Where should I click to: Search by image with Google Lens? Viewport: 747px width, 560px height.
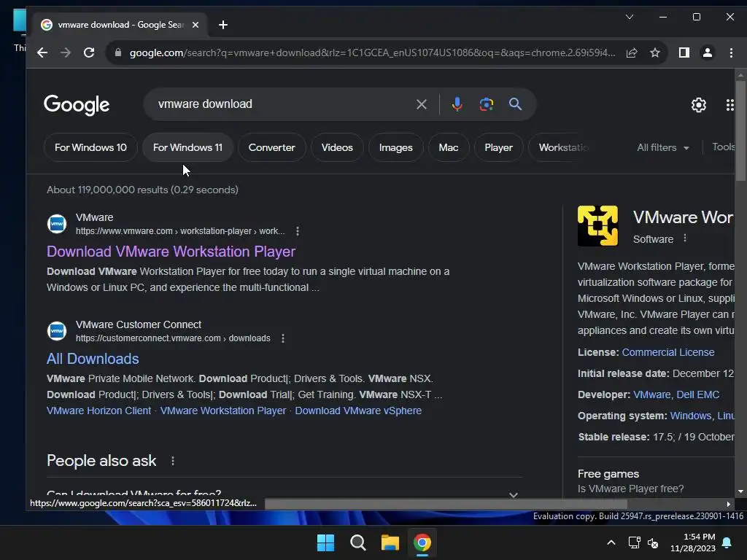486,104
